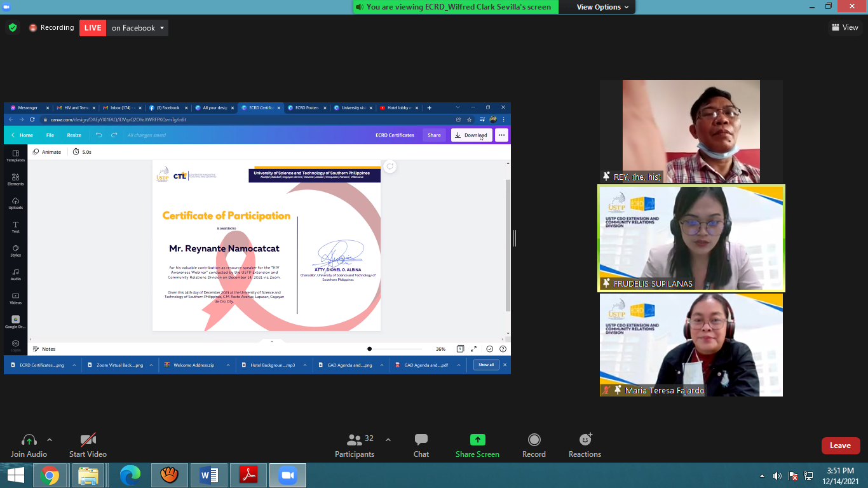This screenshot has height=488, width=868.
Task: Select the Text tool in the sidebar
Action: click(15, 227)
